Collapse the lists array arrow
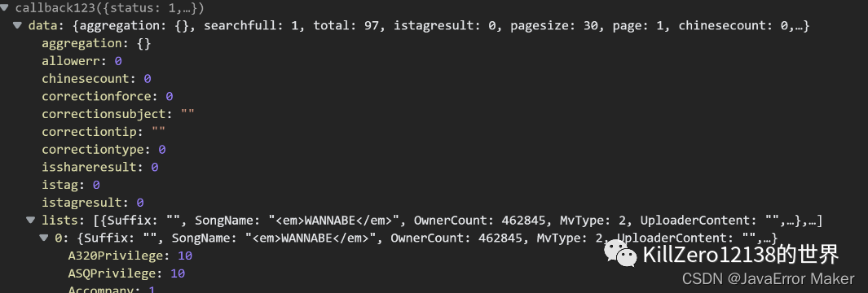Viewport: 868px width, 293px height. click(31, 221)
